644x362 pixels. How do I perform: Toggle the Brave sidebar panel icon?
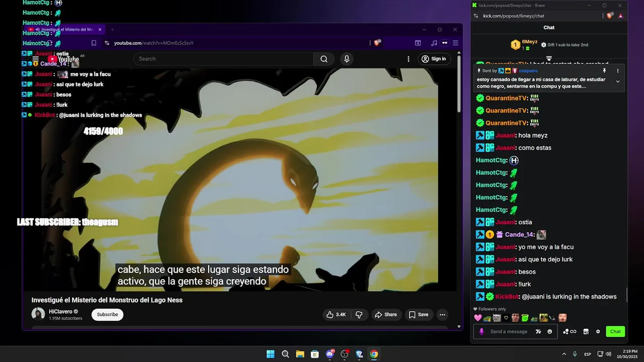(x=418, y=43)
